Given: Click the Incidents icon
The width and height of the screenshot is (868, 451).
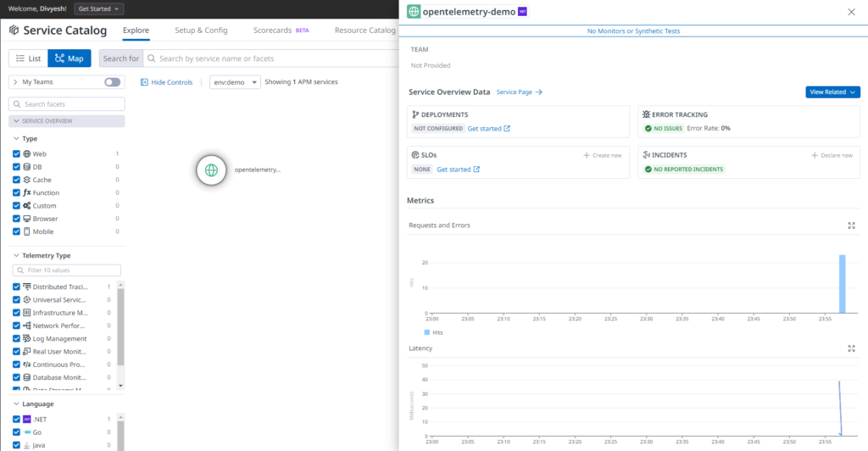Looking at the screenshot, I should coord(646,155).
